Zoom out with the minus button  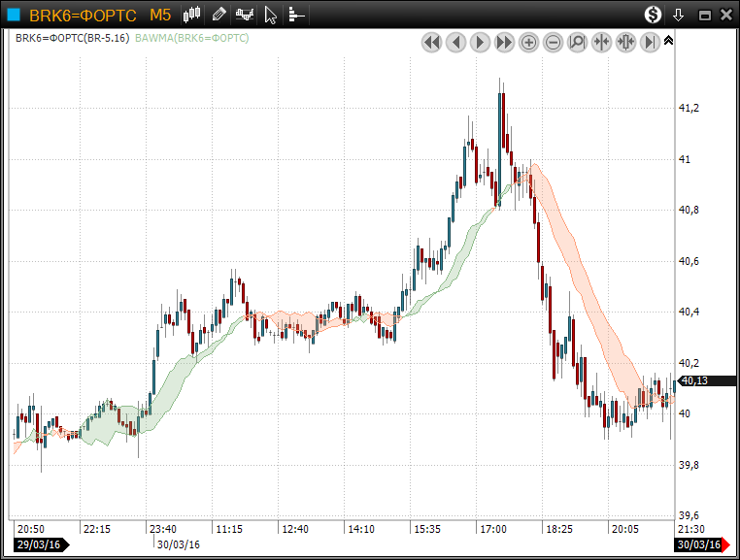pyautogui.click(x=553, y=42)
